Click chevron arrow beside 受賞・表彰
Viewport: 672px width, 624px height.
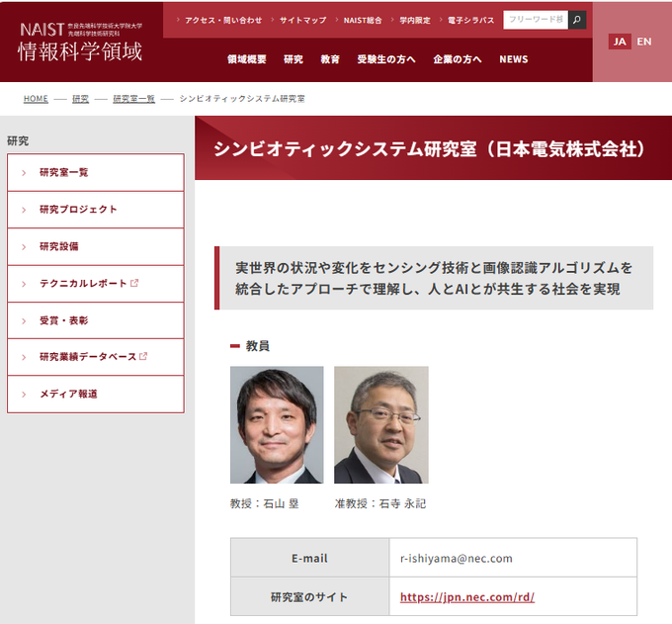coord(24,320)
